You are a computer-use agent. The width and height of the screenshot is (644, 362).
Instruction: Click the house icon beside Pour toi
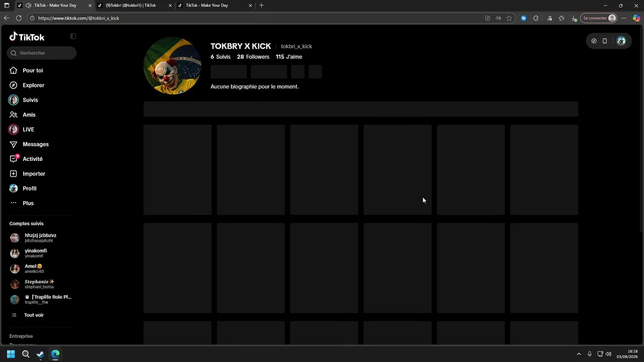[14, 70]
